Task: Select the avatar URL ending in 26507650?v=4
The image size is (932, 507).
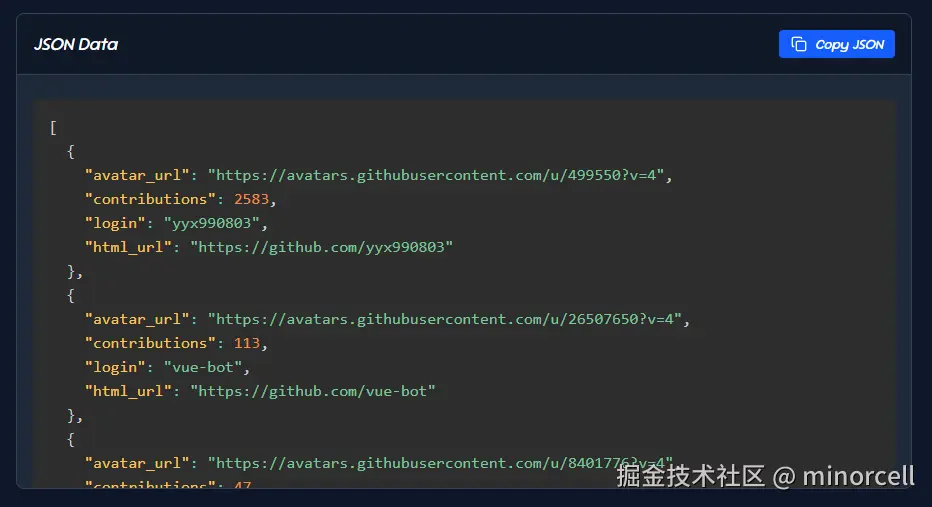Action: point(444,319)
